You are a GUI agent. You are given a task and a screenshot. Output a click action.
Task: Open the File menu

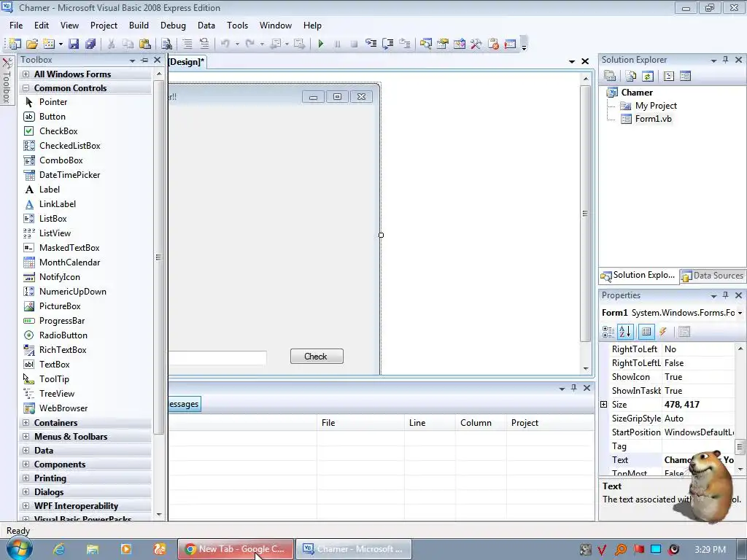pos(16,26)
